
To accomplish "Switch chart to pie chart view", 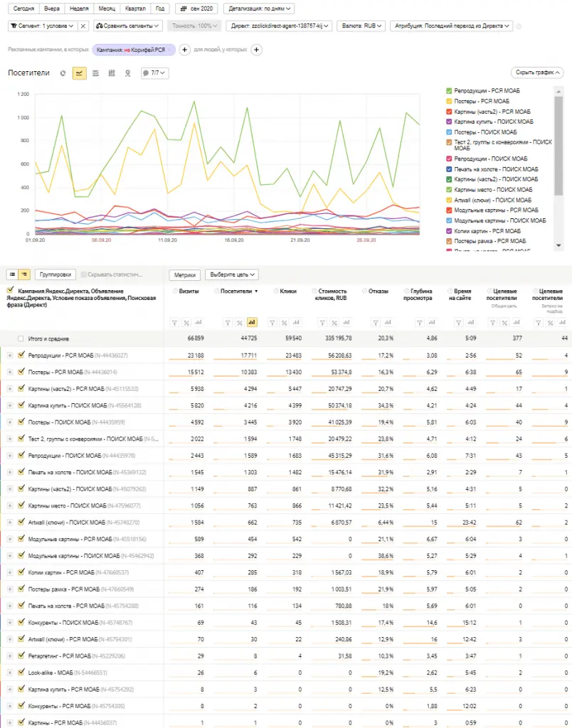I will 63,73.
